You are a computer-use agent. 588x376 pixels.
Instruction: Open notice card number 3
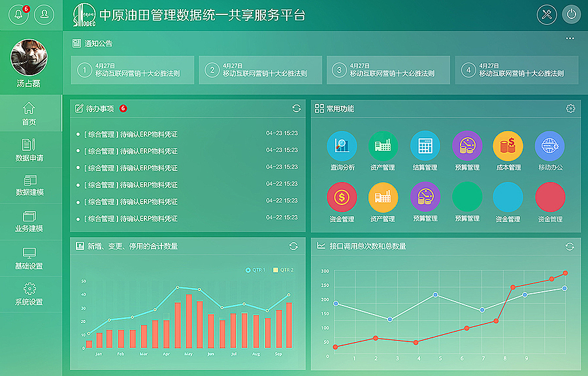[x=388, y=70]
